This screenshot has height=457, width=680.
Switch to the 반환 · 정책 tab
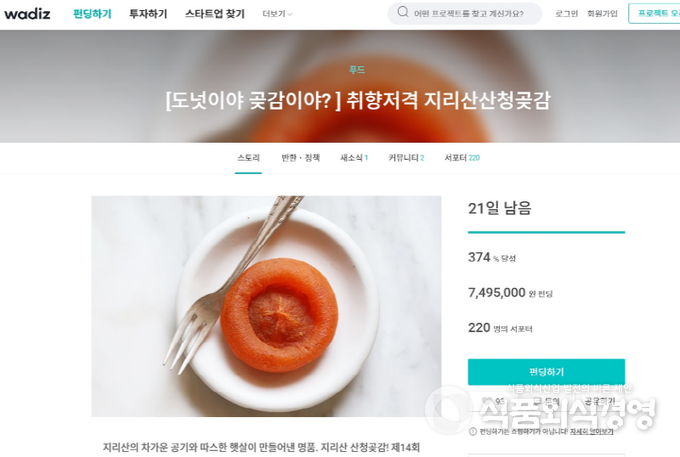pos(301,158)
